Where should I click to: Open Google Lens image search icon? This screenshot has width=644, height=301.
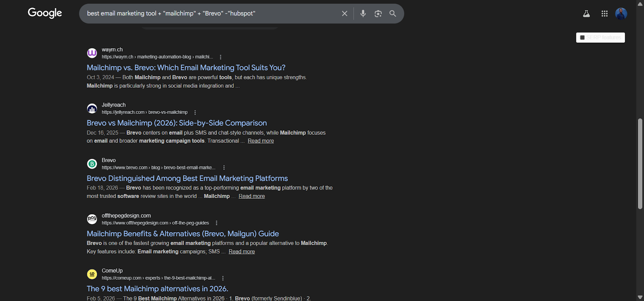pyautogui.click(x=378, y=14)
